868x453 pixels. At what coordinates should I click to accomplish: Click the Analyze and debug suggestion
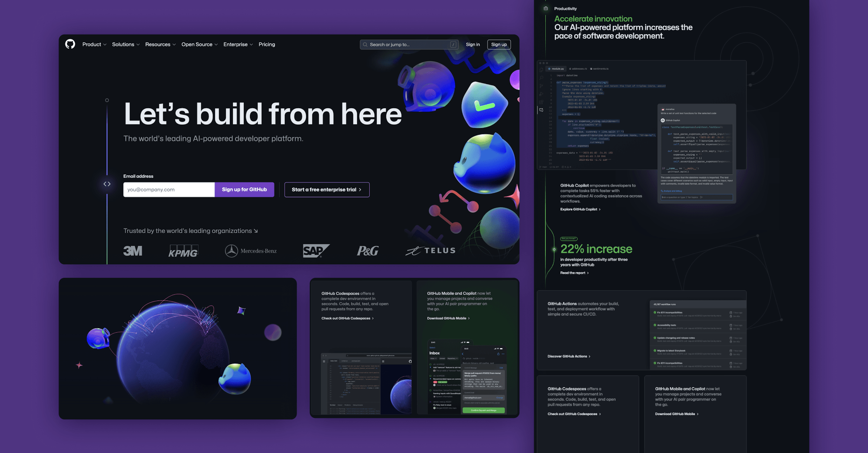[x=672, y=191]
